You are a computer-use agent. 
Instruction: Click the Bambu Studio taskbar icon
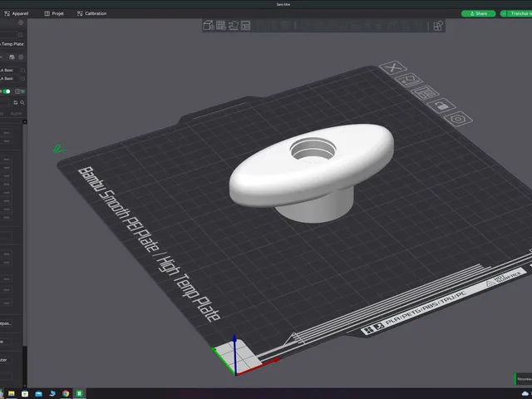[x=80, y=393]
